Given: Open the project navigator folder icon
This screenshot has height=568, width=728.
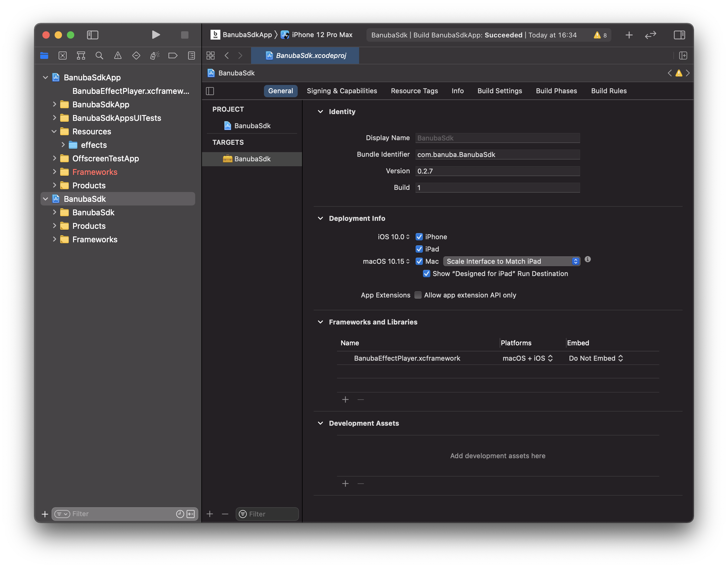Looking at the screenshot, I should (44, 56).
